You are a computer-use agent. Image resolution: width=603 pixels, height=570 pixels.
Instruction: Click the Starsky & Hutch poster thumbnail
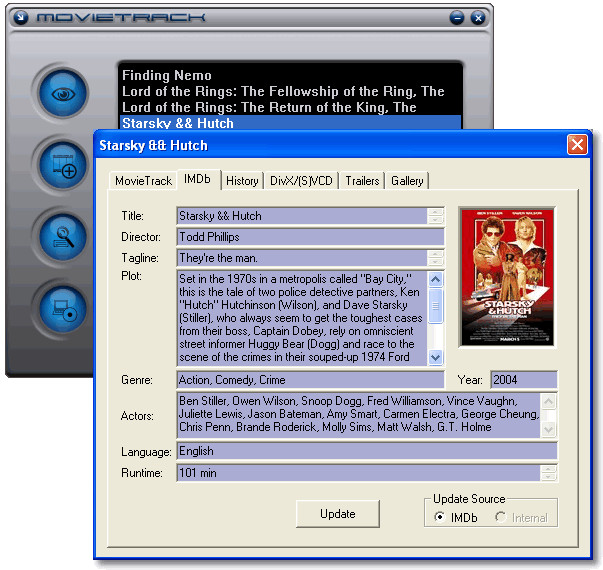(507, 277)
